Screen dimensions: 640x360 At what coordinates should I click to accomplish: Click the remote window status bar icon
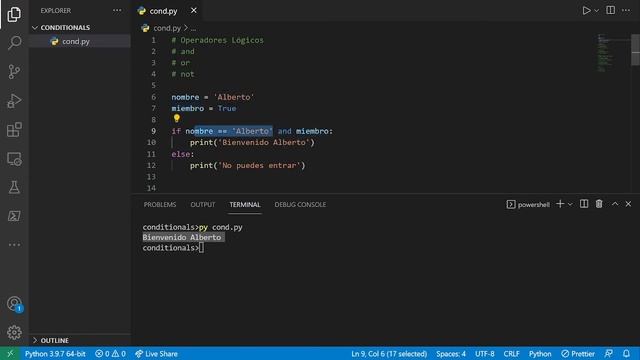tap(10, 353)
